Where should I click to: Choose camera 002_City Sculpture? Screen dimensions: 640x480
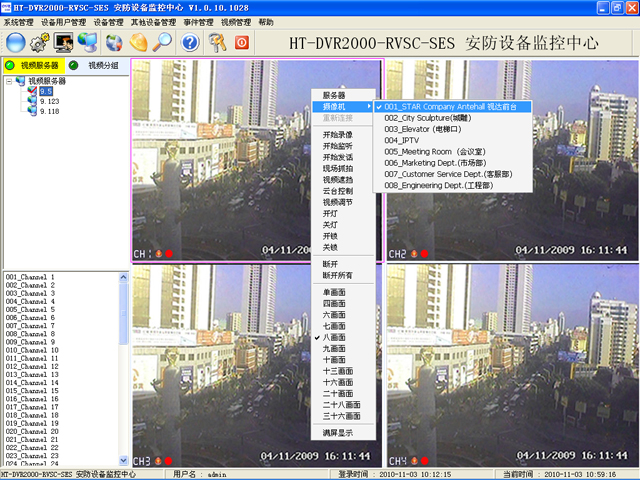click(452, 118)
